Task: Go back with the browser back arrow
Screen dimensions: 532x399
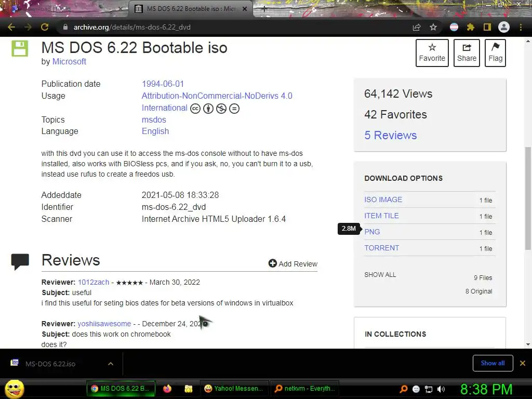Action: click(x=11, y=27)
